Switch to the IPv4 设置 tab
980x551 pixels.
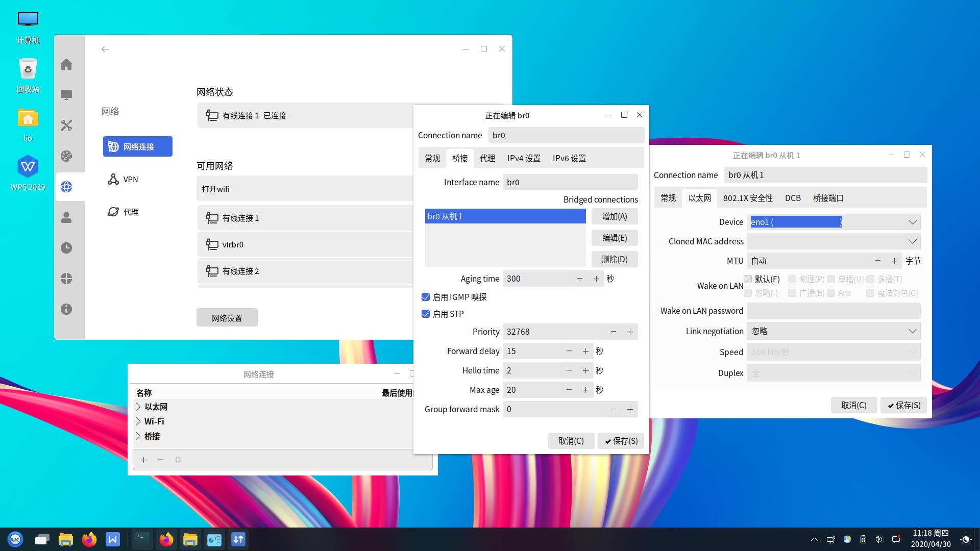tap(524, 158)
